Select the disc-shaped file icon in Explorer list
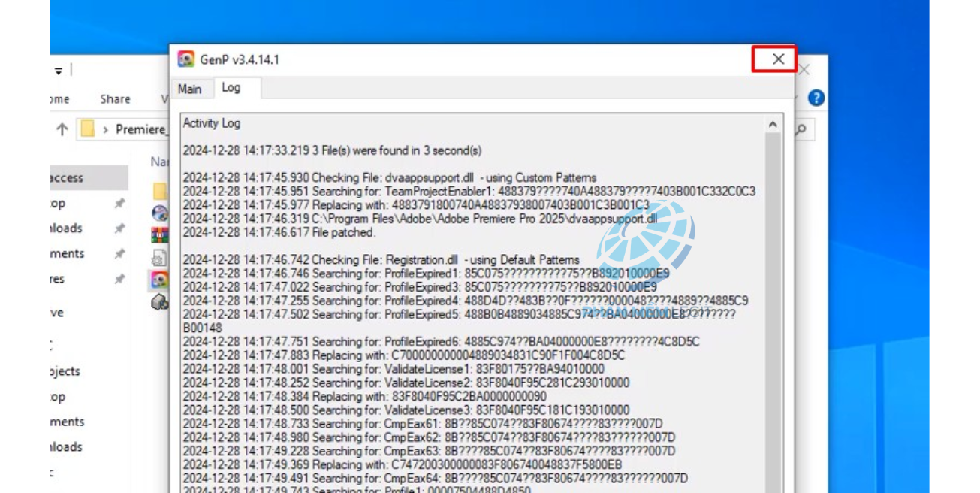Image resolution: width=980 pixels, height=493 pixels. [x=160, y=213]
